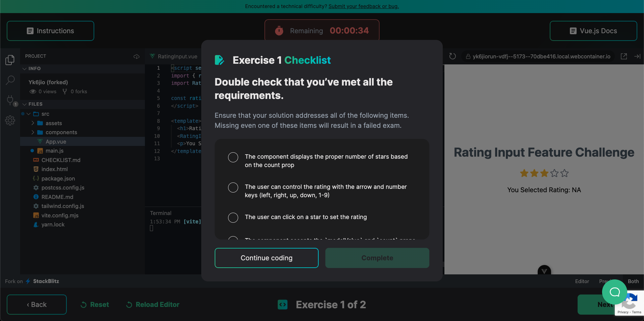Open README.md file
The height and width of the screenshot is (321, 644).
coord(83,197)
